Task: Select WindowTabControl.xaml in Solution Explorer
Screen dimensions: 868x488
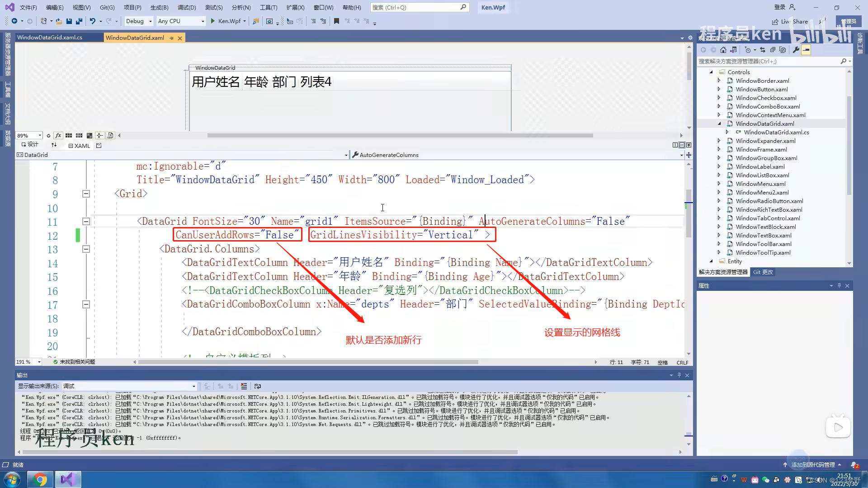Action: pyautogui.click(x=768, y=218)
